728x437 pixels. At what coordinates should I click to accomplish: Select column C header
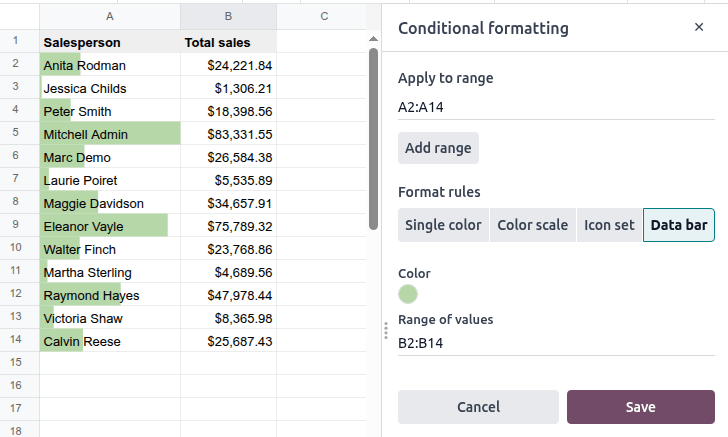click(x=324, y=16)
